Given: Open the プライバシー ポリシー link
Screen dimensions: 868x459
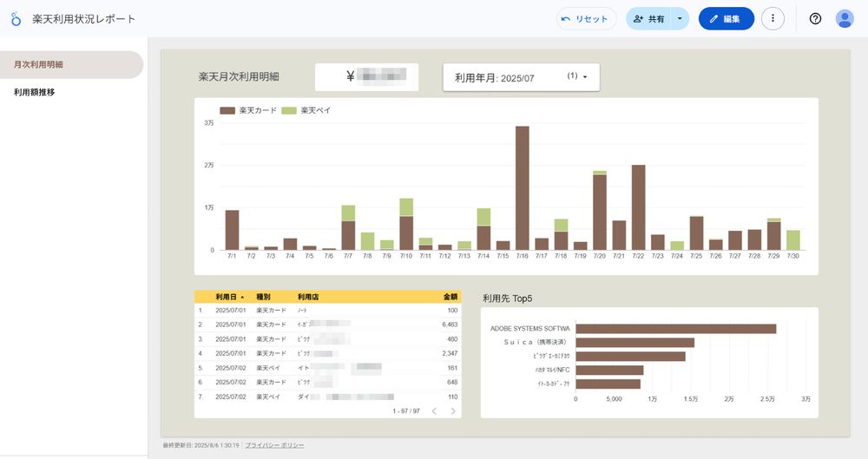Looking at the screenshot, I should pos(274,445).
